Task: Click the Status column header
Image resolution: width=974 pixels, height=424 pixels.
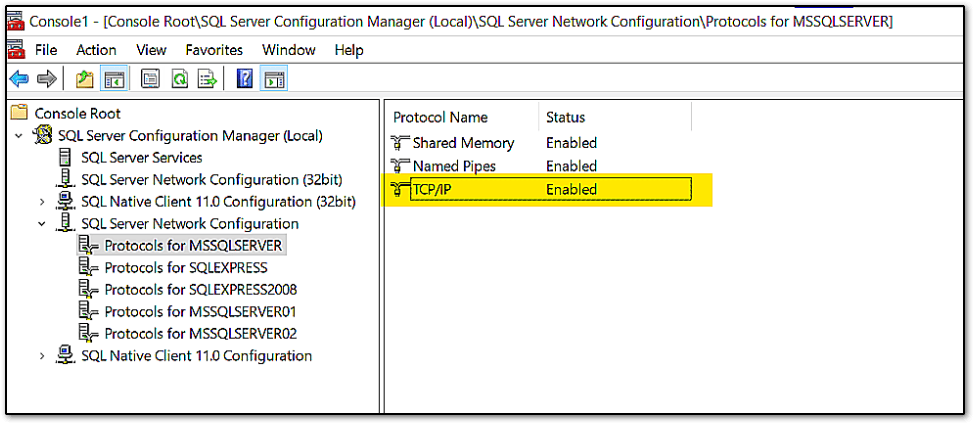Action: tap(565, 117)
